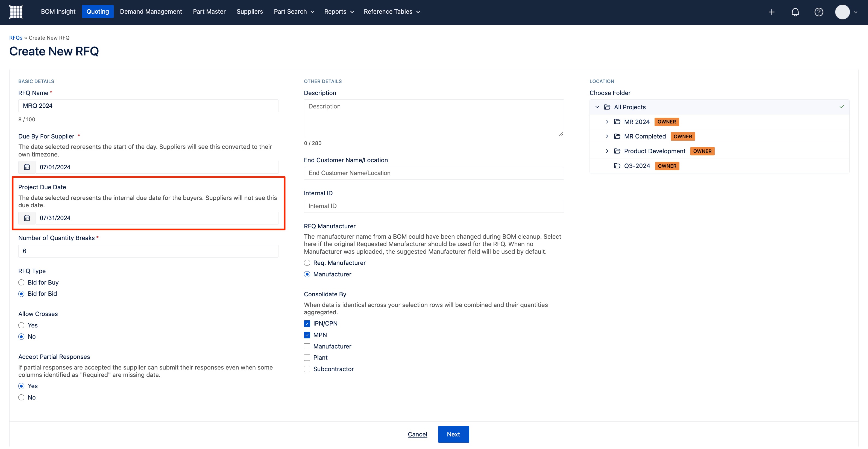The image size is (868, 449).
Task: Click the 07/31/2024 date field
Action: [x=157, y=218]
